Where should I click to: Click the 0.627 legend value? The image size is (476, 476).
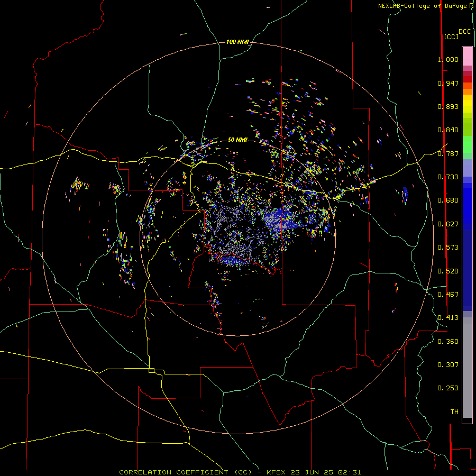tap(448, 224)
